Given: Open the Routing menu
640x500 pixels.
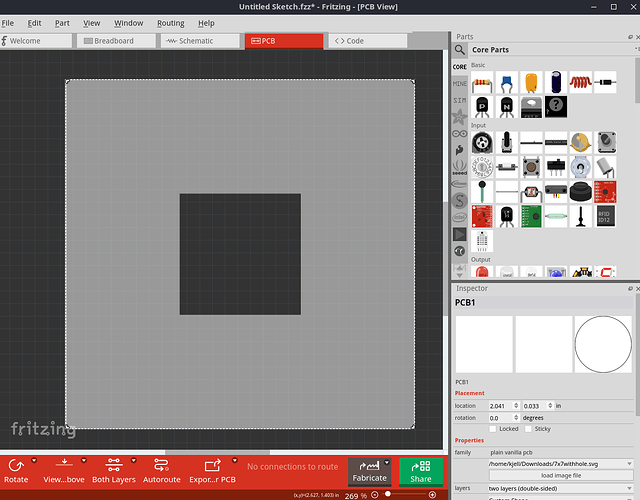Looking at the screenshot, I should tap(170, 22).
